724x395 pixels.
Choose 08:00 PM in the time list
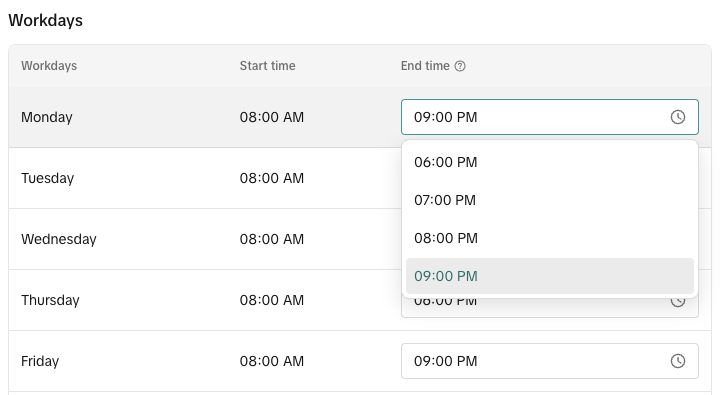(549, 238)
